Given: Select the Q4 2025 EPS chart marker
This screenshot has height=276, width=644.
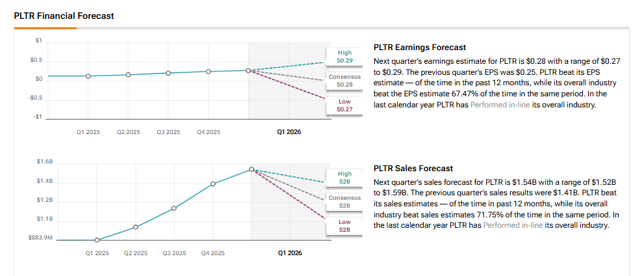Looking at the screenshot, I should 209,71.
